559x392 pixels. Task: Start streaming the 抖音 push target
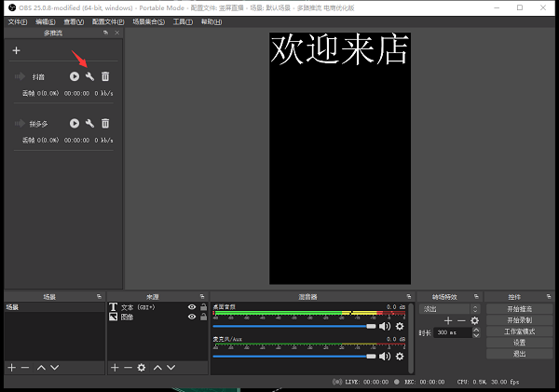75,76
